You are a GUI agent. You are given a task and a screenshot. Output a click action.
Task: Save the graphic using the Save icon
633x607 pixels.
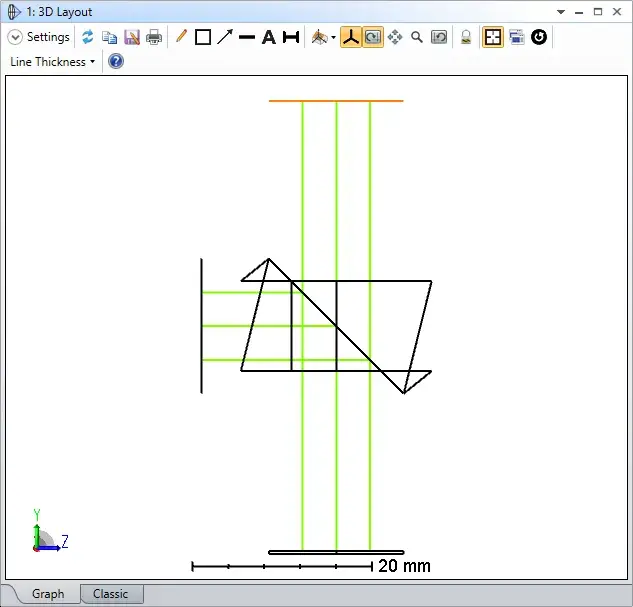[x=132, y=37]
